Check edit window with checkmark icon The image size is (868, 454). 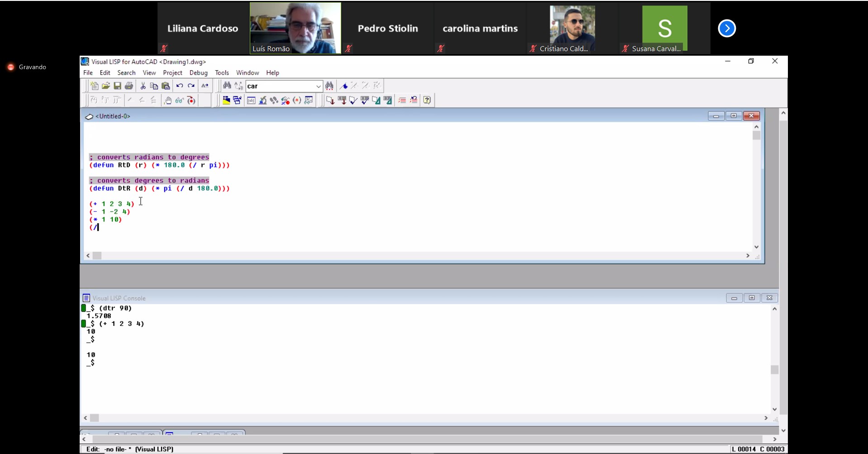(x=353, y=100)
